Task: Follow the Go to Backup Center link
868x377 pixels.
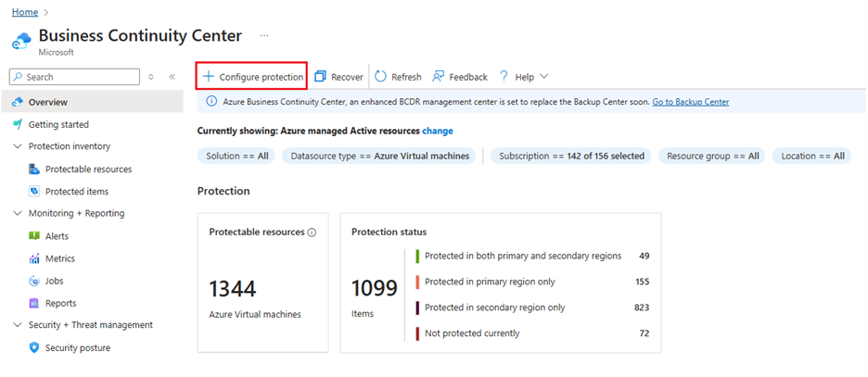Action: click(x=690, y=102)
